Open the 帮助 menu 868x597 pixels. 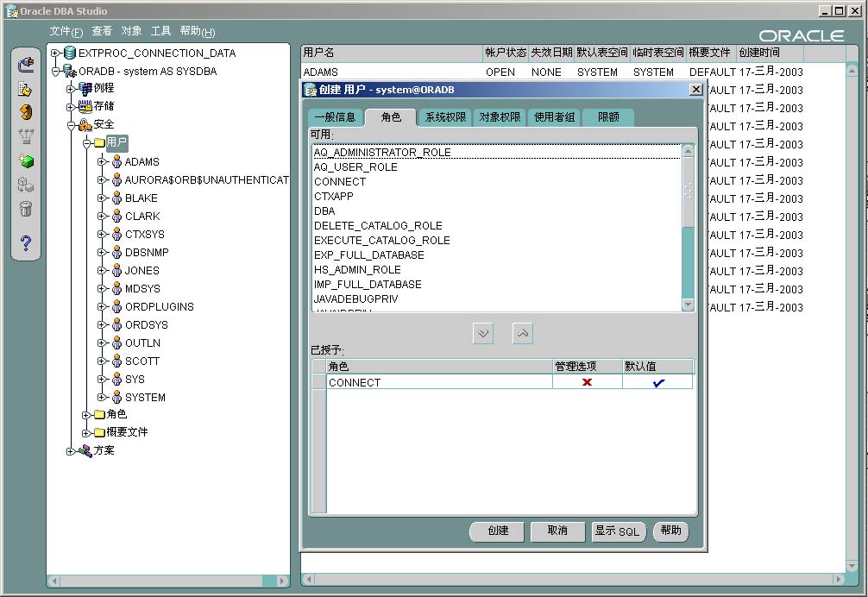click(x=198, y=32)
